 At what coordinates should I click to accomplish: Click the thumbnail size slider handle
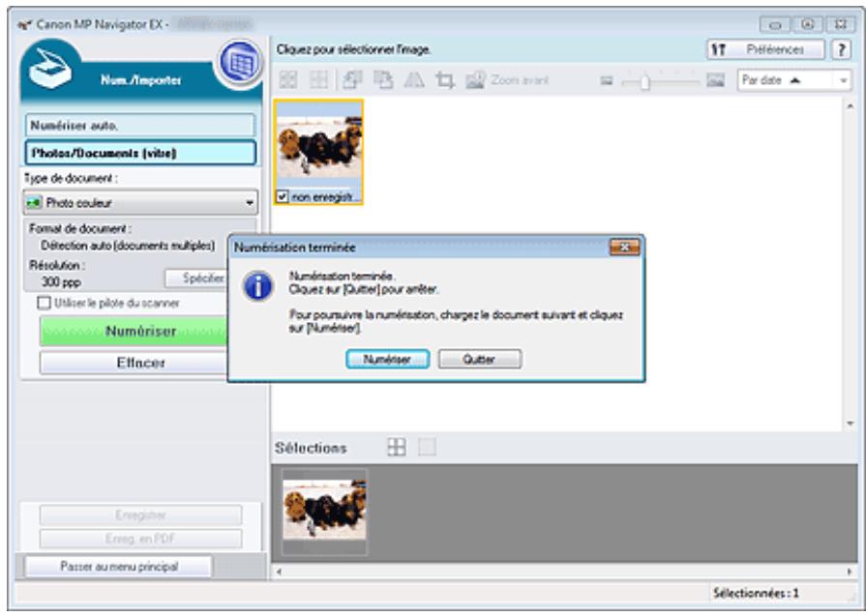click(644, 82)
